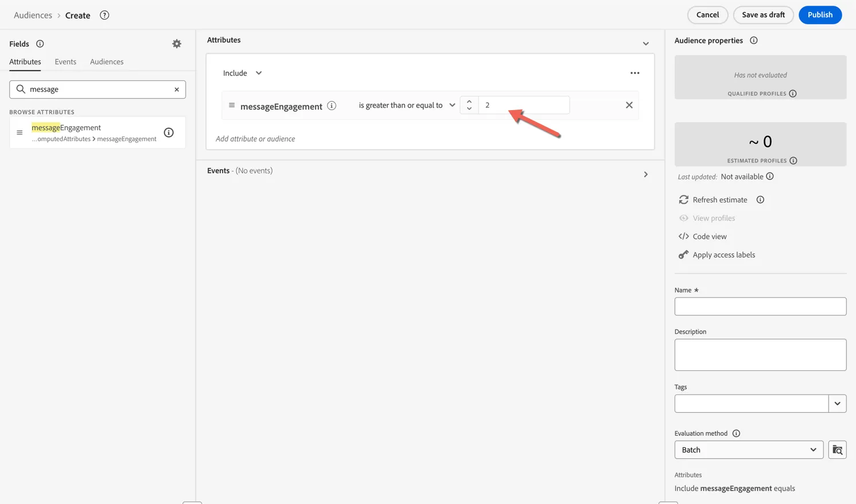Open the Include container more options menu
Image resolution: width=856 pixels, height=504 pixels.
pyautogui.click(x=635, y=73)
